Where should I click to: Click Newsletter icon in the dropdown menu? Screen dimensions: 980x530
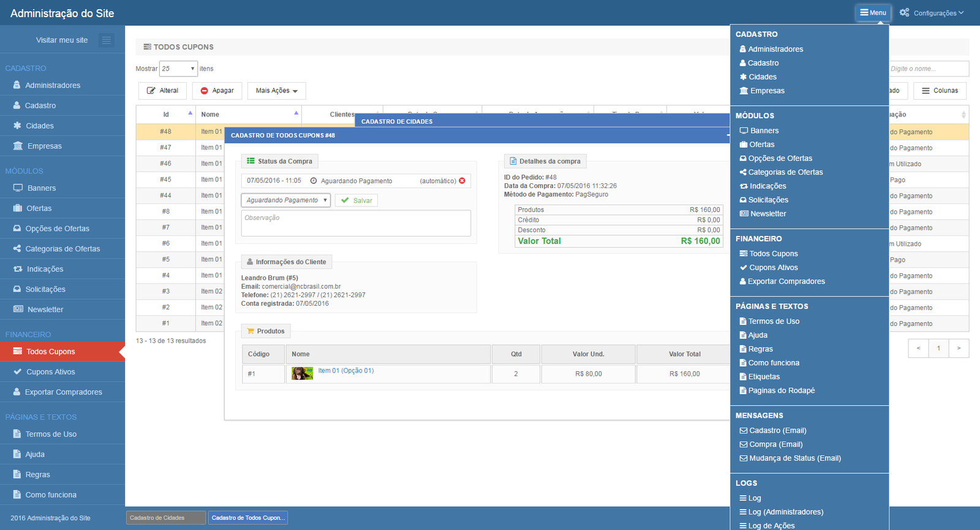click(x=744, y=214)
